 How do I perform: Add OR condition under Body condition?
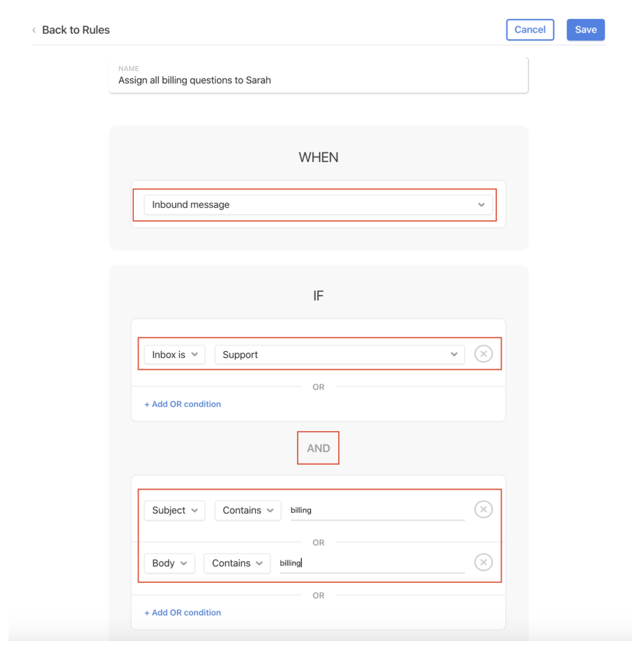[x=183, y=613]
